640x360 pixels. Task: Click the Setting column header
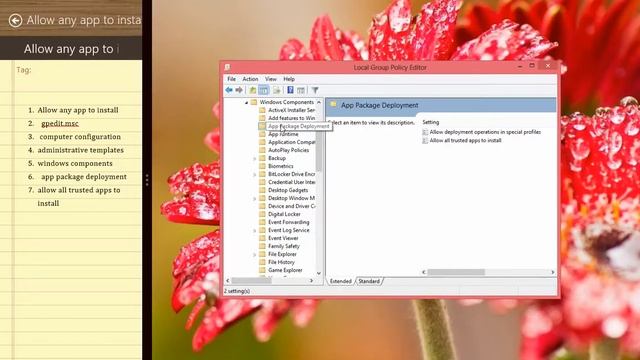point(431,122)
